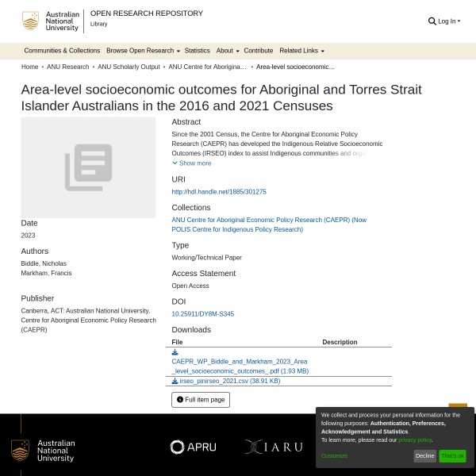
Task: Open the APRU logo link in footer
Action: coord(193,447)
